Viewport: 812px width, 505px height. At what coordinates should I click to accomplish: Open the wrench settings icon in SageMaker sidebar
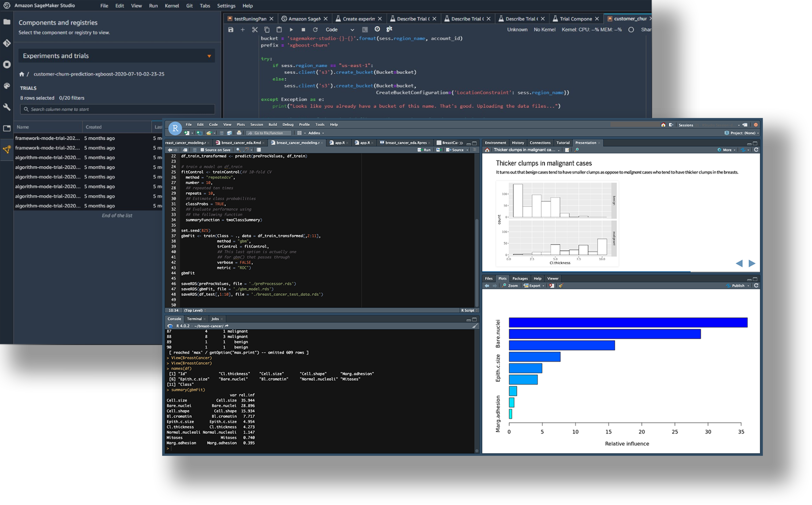click(x=7, y=107)
